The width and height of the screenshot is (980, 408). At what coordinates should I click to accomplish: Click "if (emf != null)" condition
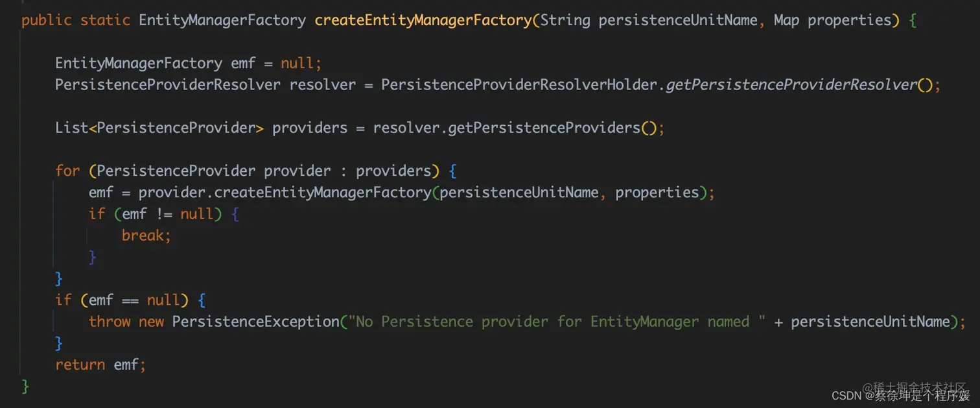pyautogui.click(x=155, y=214)
